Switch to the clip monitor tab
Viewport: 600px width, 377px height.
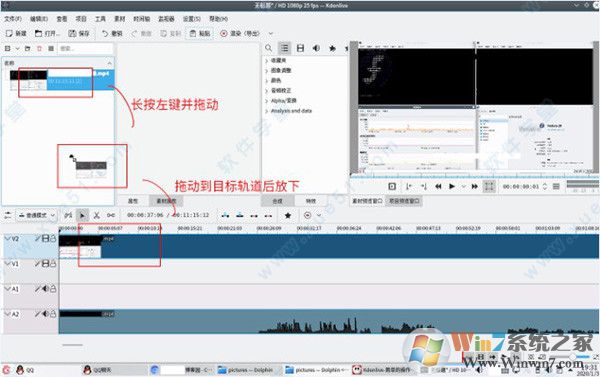(x=367, y=201)
